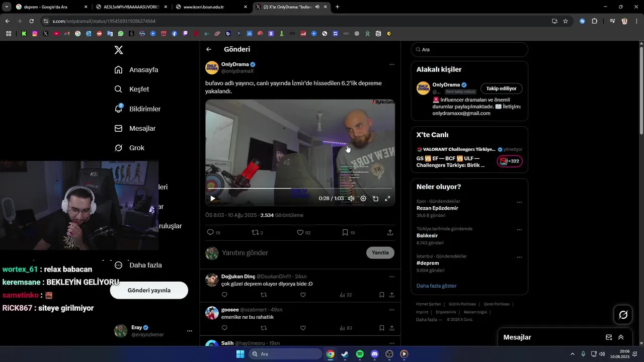Open Discord from the taskbar
This screenshot has width=644, height=362.
coord(374,354)
